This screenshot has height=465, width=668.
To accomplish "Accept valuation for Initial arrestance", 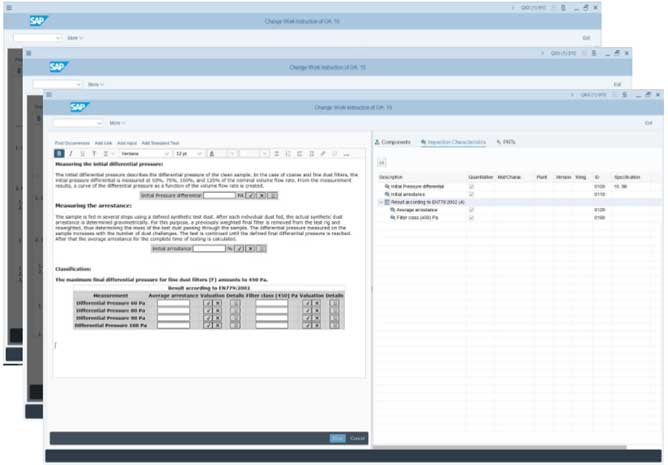I will pyautogui.click(x=239, y=248).
